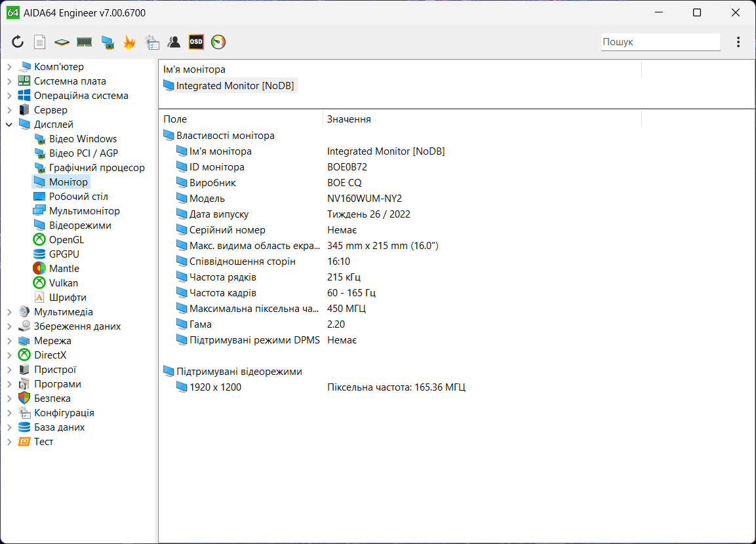Click the Refresh toolbar icon
The height and width of the screenshot is (544, 756).
18,42
